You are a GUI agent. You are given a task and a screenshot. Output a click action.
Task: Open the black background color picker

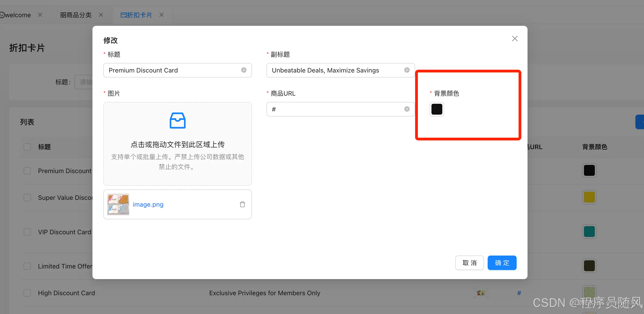(x=436, y=109)
